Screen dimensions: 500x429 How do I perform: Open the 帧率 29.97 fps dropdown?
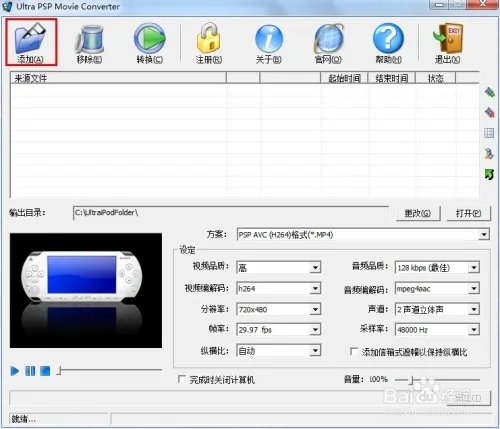(x=315, y=330)
